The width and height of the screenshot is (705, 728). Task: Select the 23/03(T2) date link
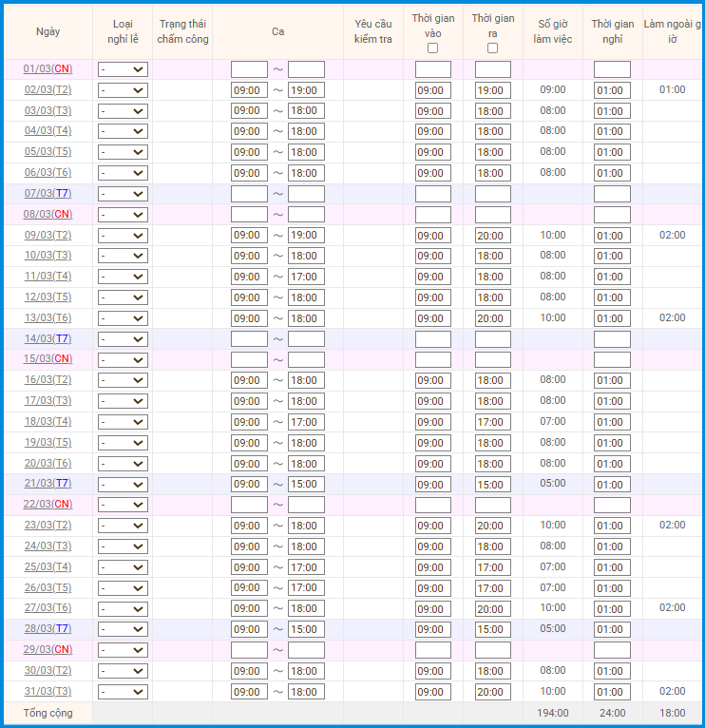(x=48, y=526)
